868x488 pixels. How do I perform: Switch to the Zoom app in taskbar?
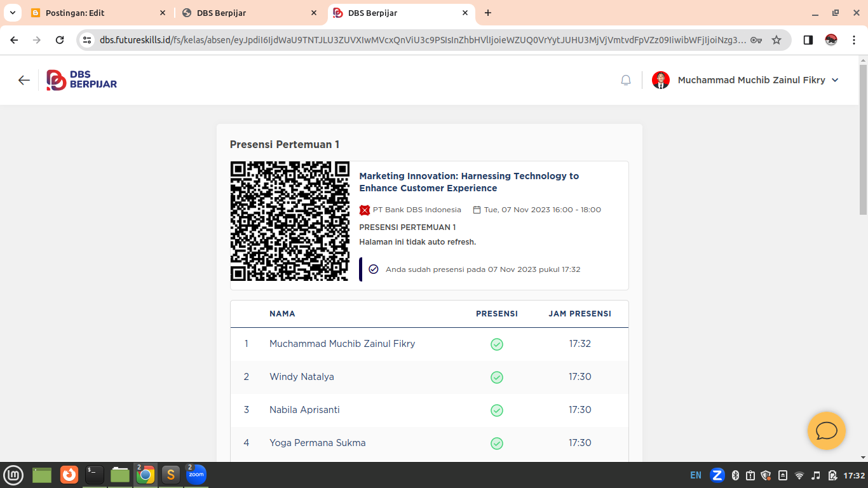point(196,475)
